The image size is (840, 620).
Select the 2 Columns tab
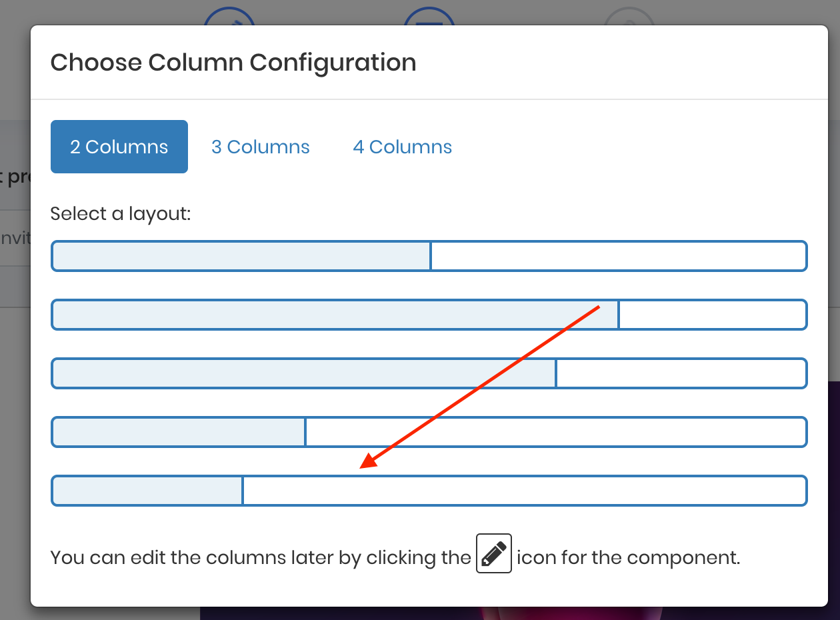(x=119, y=147)
